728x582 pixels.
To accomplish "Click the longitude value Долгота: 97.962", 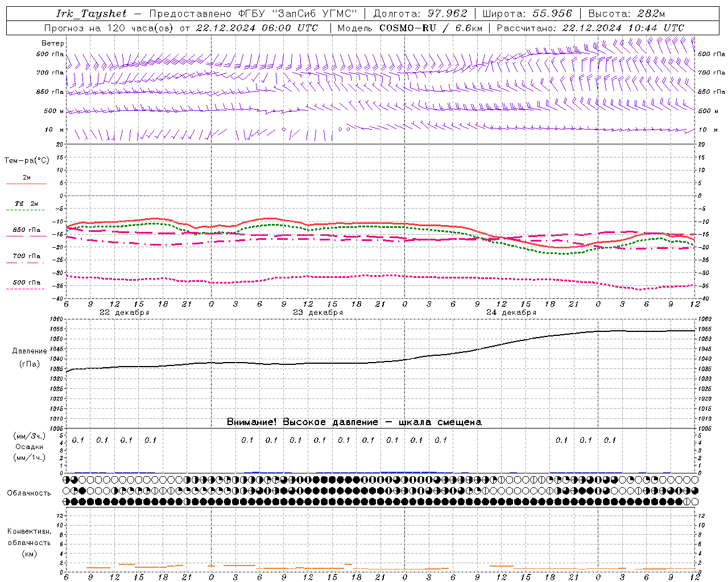I will [x=420, y=14].
